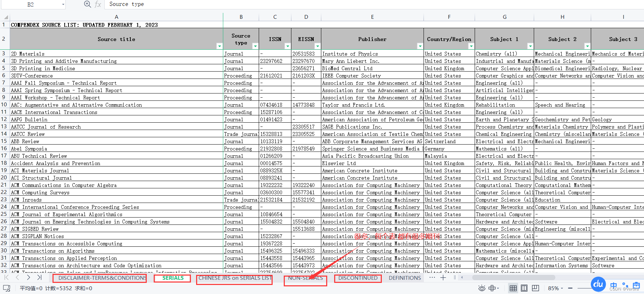Click the 'Source type' header cell
The image size is (644, 294).
pyautogui.click(x=241, y=39)
